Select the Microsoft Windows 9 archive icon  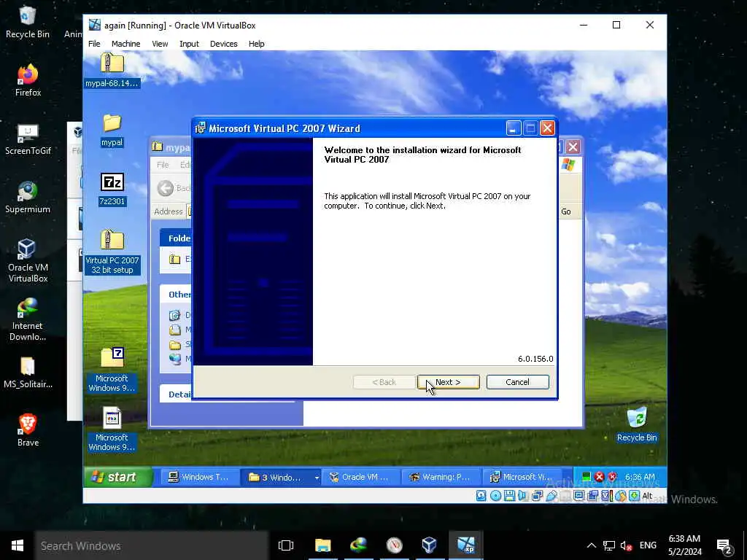[x=112, y=370]
